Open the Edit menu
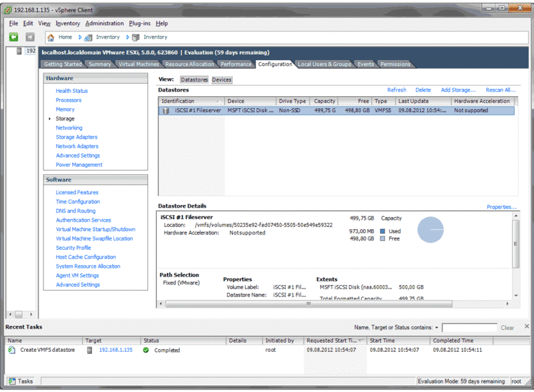This screenshot has height=392, width=534. [x=28, y=23]
